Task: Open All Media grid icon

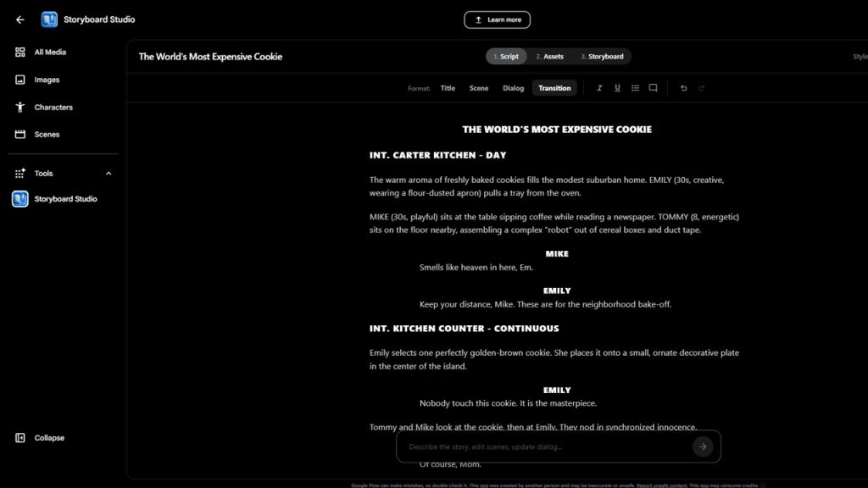Action: point(20,52)
